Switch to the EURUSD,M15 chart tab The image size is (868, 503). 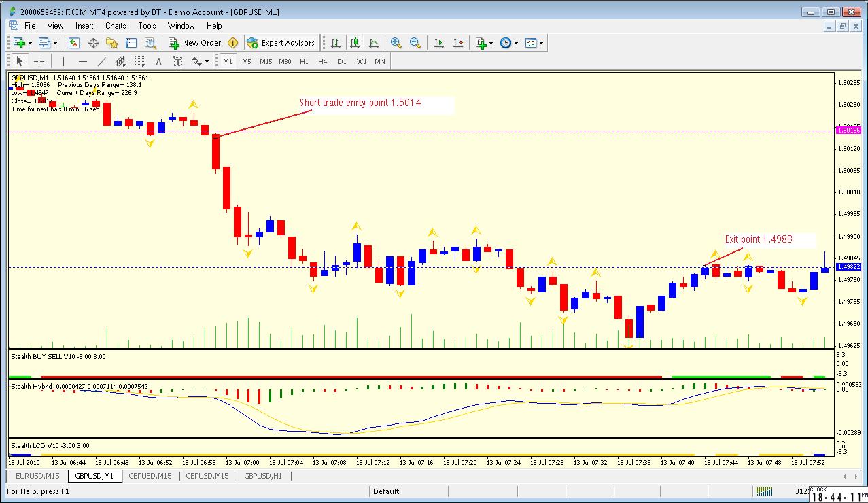[37, 476]
